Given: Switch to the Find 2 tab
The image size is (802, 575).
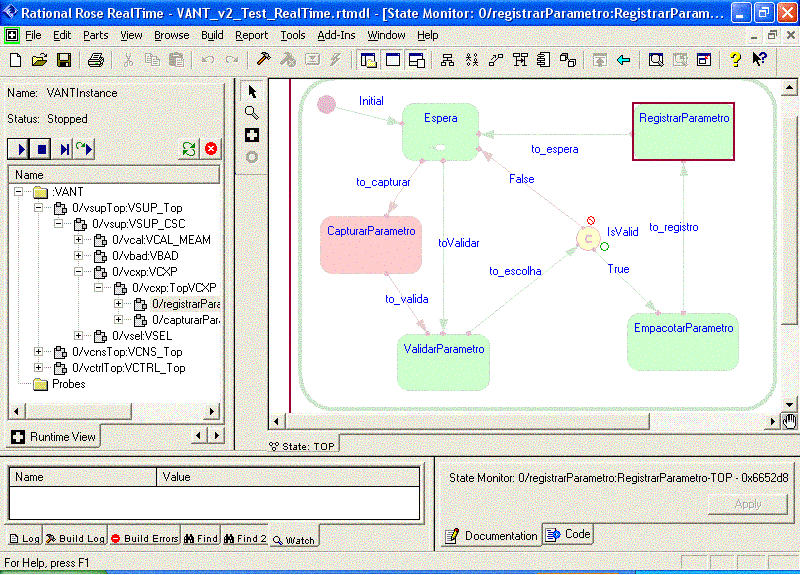Looking at the screenshot, I should (x=245, y=538).
